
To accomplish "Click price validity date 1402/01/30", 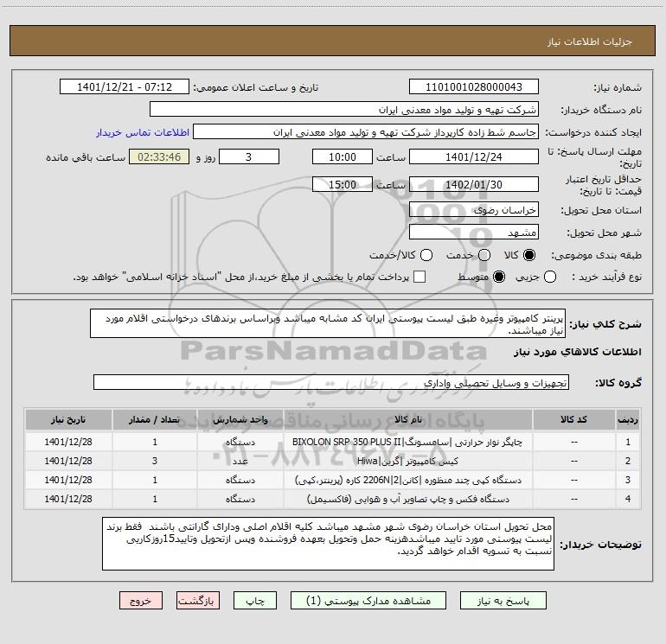I will [474, 184].
